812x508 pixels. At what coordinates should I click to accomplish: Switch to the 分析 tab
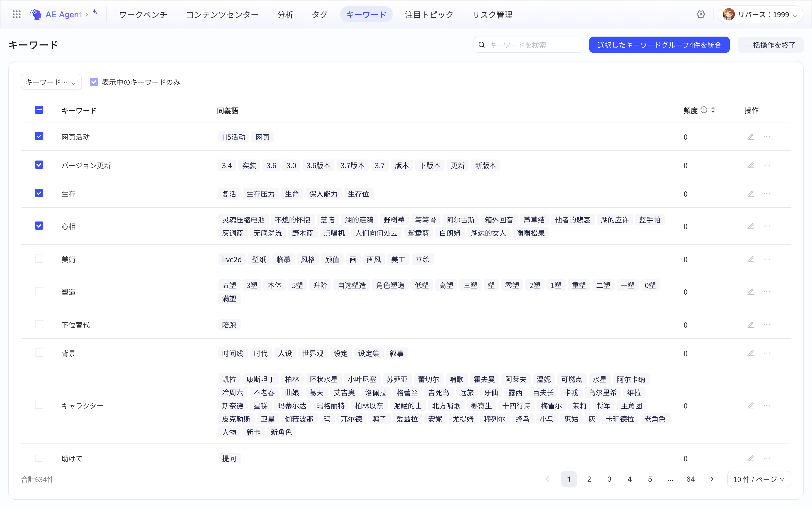coord(285,14)
